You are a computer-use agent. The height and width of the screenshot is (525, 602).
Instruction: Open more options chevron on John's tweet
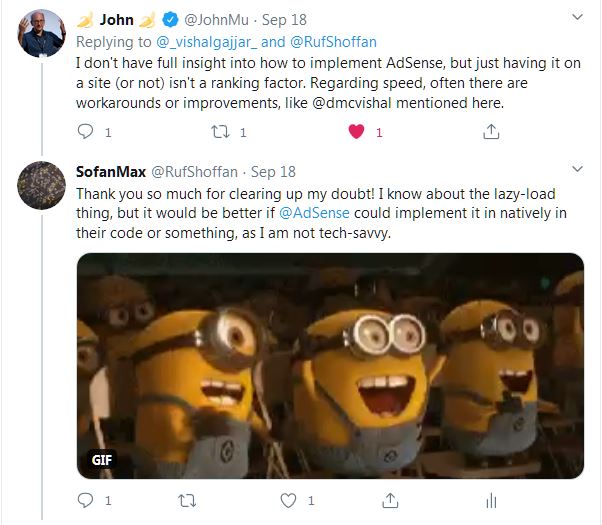pos(577,17)
